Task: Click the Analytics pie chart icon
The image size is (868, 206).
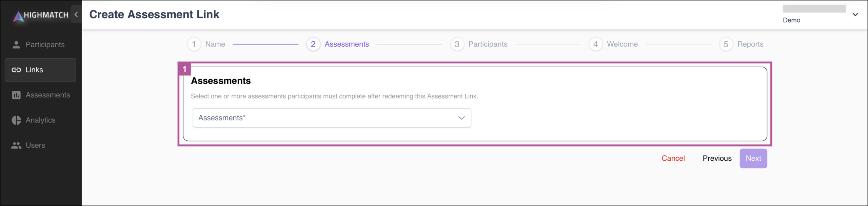Action: point(16,120)
